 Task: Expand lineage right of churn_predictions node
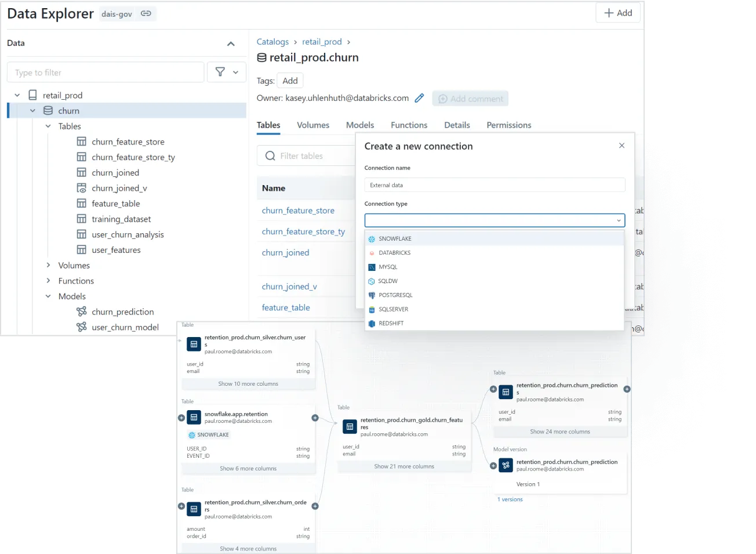627,389
